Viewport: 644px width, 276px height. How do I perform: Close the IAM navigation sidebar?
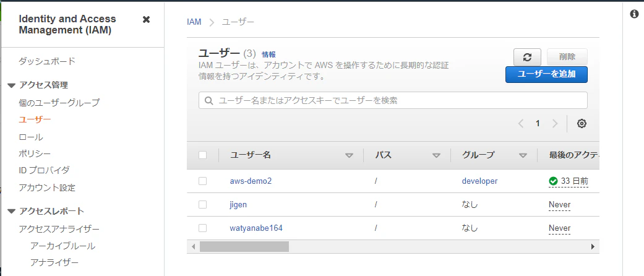(146, 19)
